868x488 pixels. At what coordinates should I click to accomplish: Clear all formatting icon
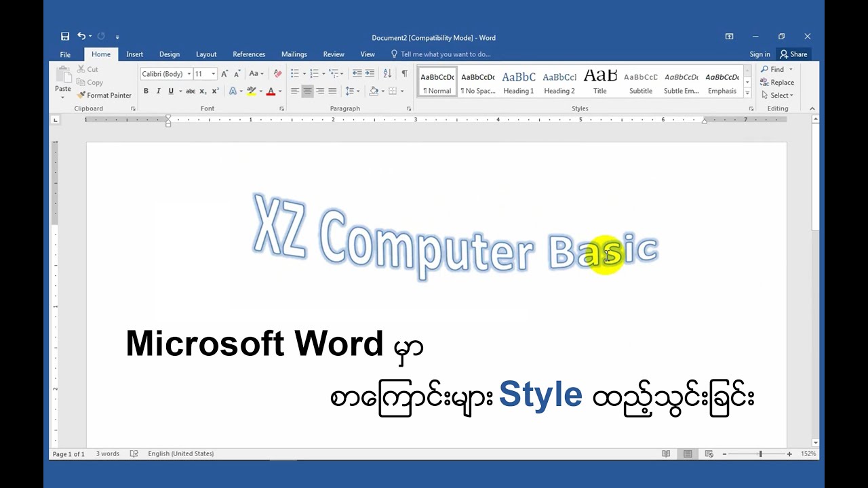click(x=277, y=74)
